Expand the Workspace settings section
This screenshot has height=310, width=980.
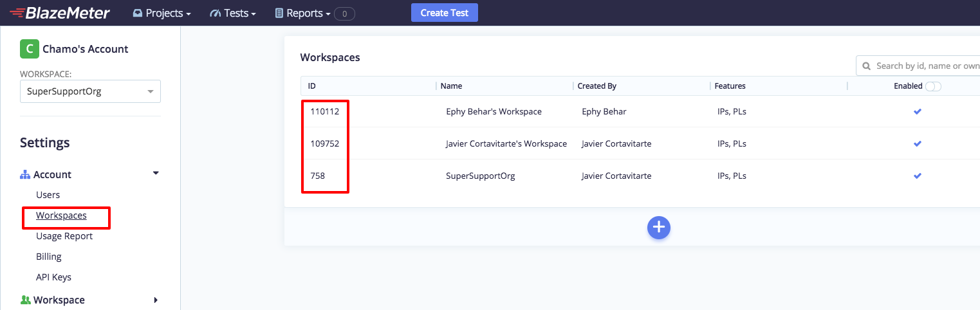pyautogui.click(x=156, y=300)
